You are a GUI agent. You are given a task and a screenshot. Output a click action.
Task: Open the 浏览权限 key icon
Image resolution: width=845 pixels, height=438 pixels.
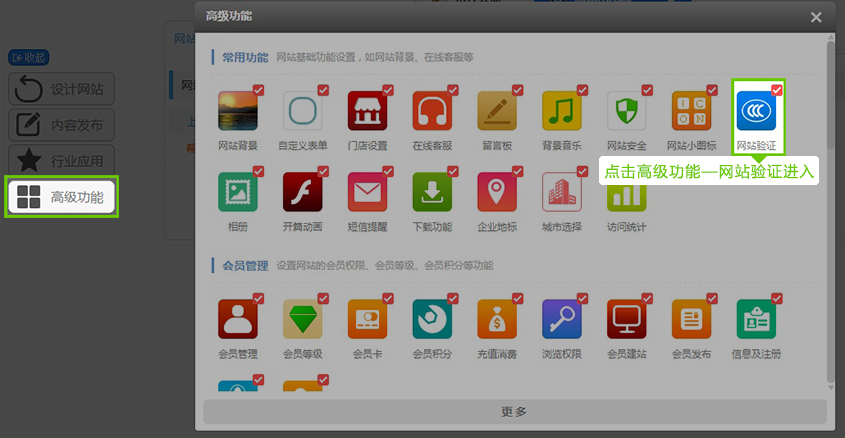[562, 319]
